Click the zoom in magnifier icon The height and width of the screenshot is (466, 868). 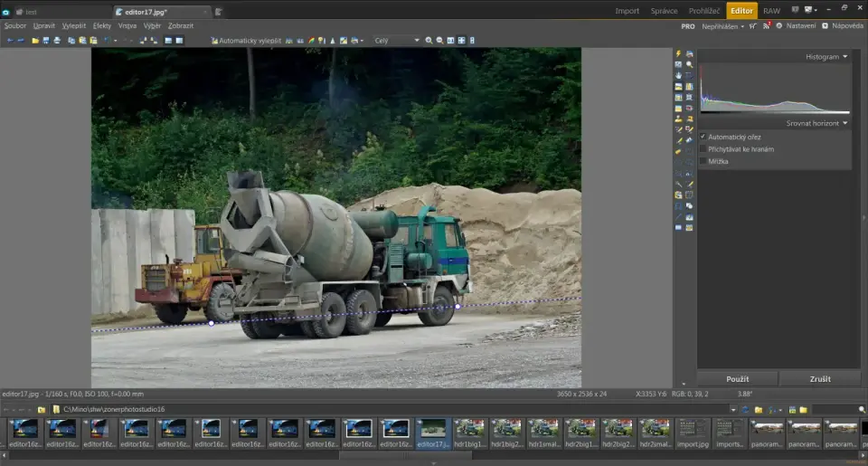pos(429,41)
